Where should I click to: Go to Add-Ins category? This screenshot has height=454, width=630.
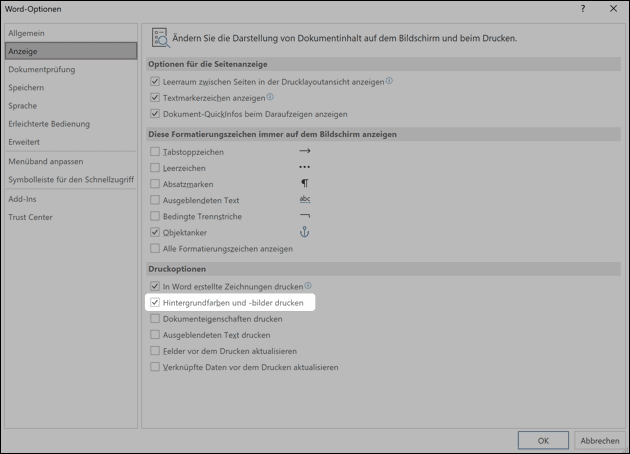71,199
